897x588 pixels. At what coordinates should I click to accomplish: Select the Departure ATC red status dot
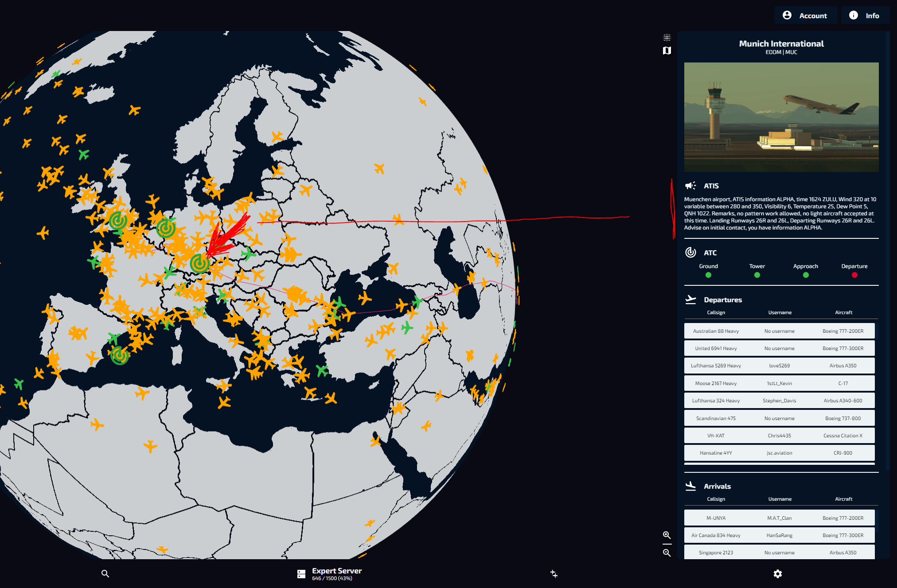[x=854, y=275]
